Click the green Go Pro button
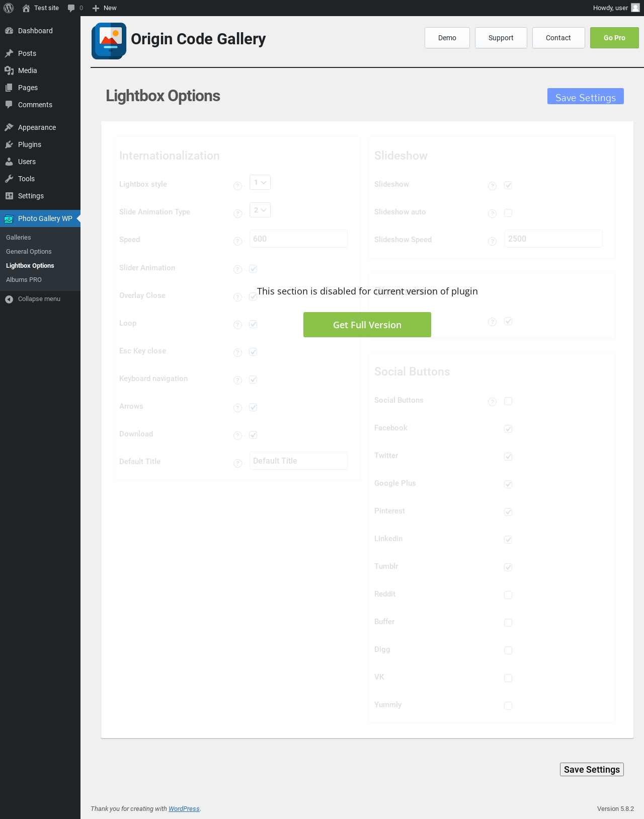 click(x=614, y=38)
